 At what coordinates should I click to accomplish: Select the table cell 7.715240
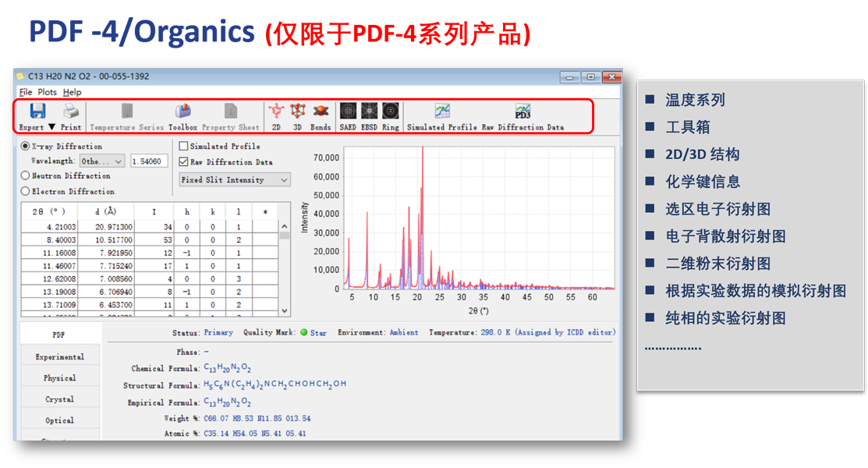click(106, 266)
